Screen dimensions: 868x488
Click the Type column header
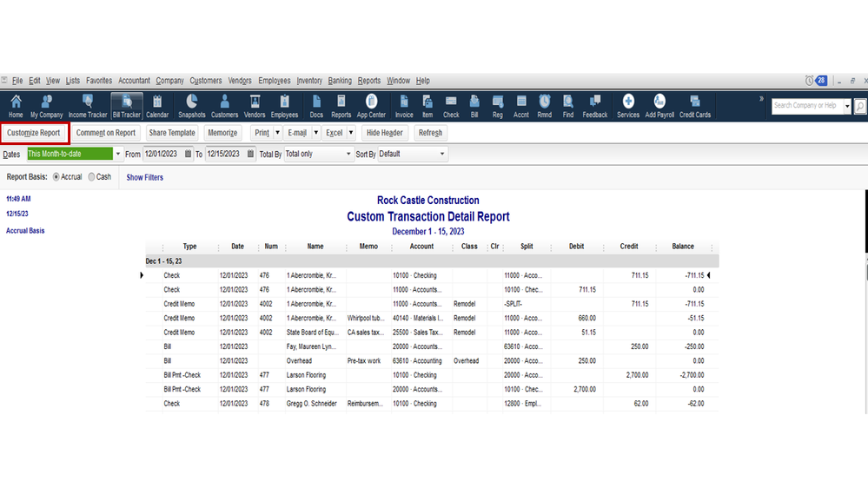(x=190, y=247)
